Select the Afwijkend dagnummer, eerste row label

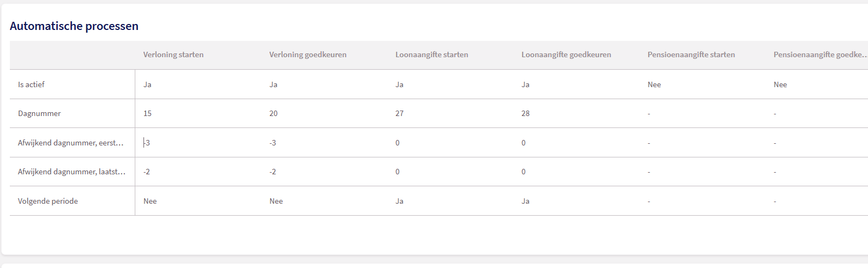click(70, 143)
